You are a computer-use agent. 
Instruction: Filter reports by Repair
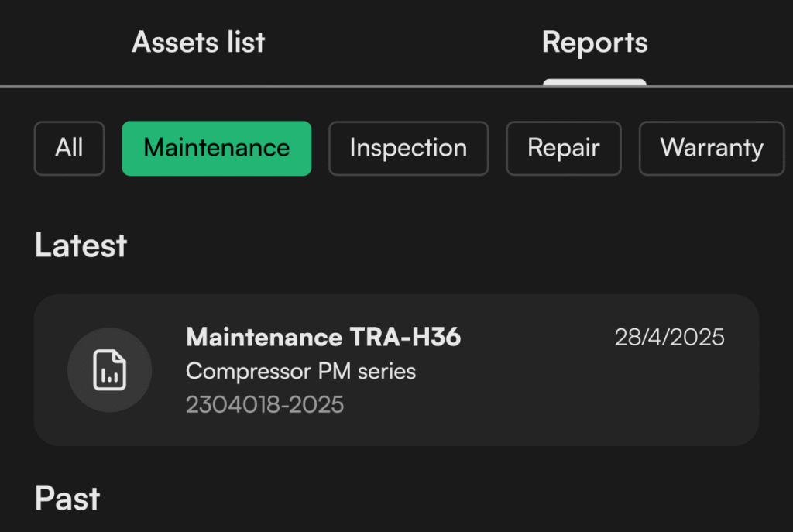click(563, 148)
